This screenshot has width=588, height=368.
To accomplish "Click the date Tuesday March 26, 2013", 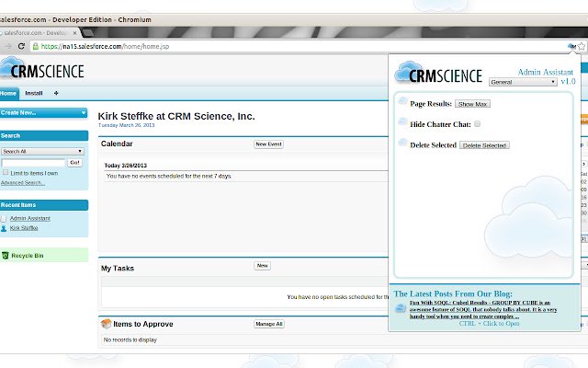I will [x=126, y=125].
